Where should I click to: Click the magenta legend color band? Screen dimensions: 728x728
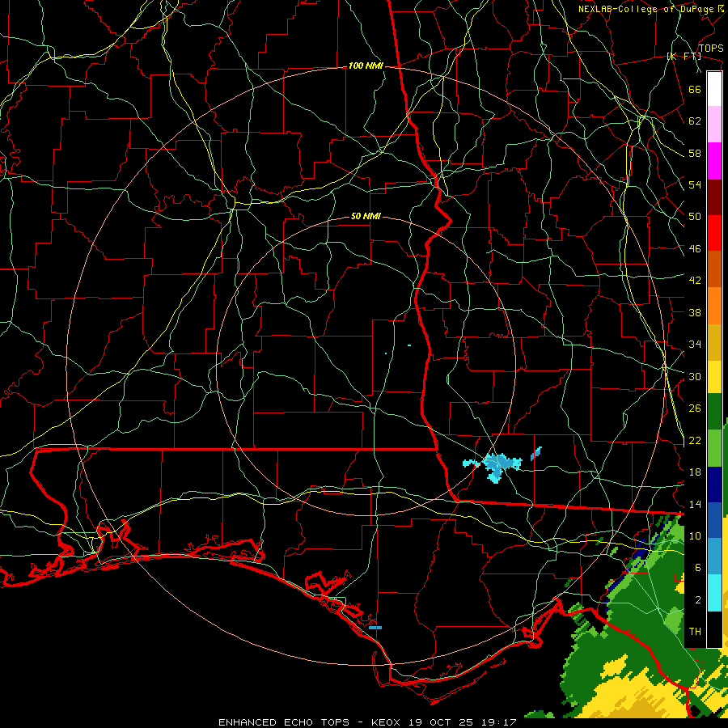tap(714, 161)
